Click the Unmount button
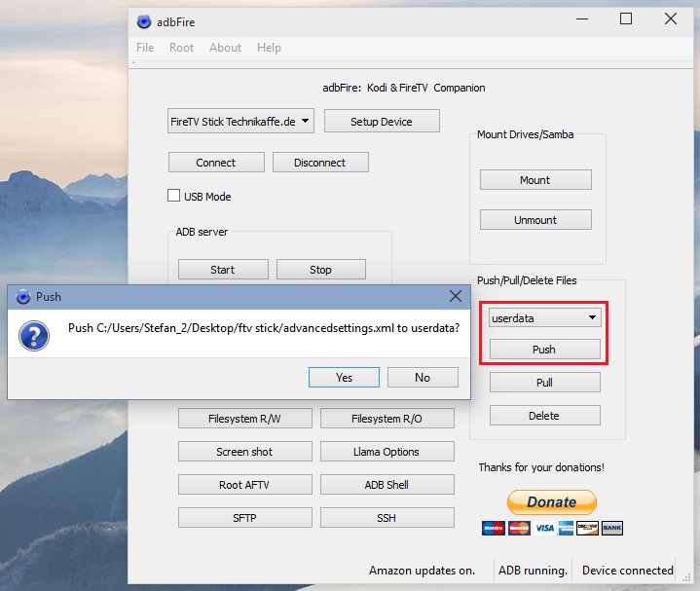The height and width of the screenshot is (591, 700). tap(535, 220)
